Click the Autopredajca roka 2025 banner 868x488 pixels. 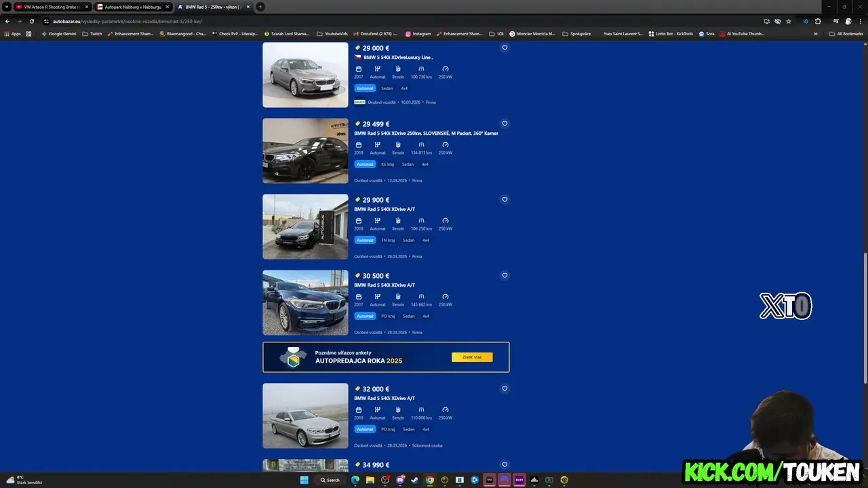point(386,357)
